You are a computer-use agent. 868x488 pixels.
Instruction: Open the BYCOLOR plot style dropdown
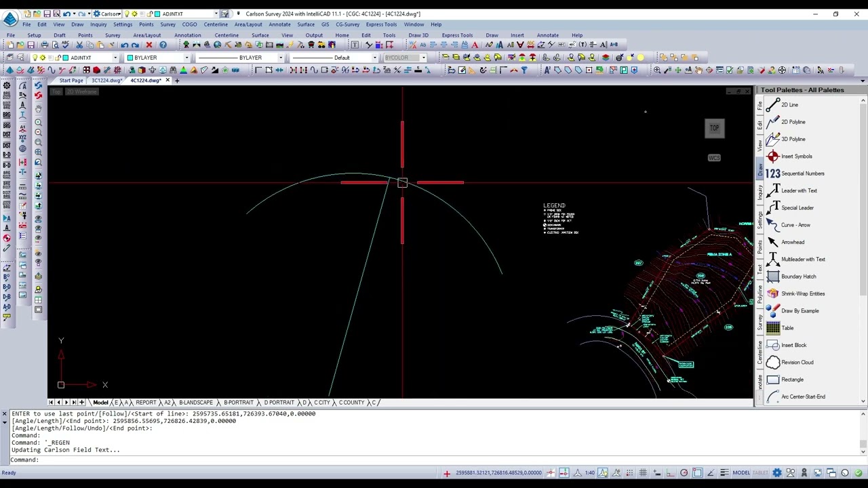tap(423, 58)
